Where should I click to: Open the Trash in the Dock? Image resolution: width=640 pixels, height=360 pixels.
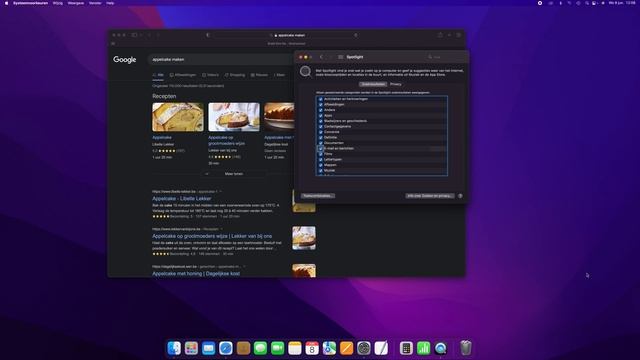[x=466, y=348]
